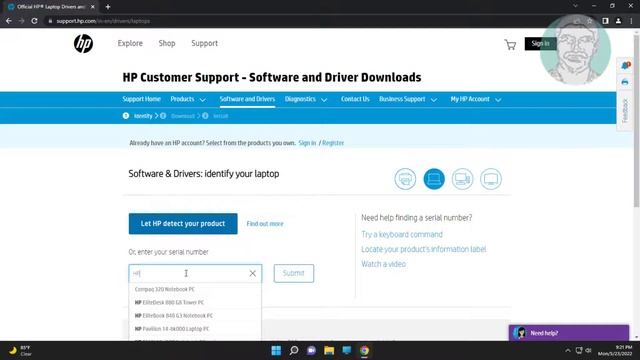Close the HP Laptop Drivers tab
Screen dimensions: 640x360
[93, 7]
